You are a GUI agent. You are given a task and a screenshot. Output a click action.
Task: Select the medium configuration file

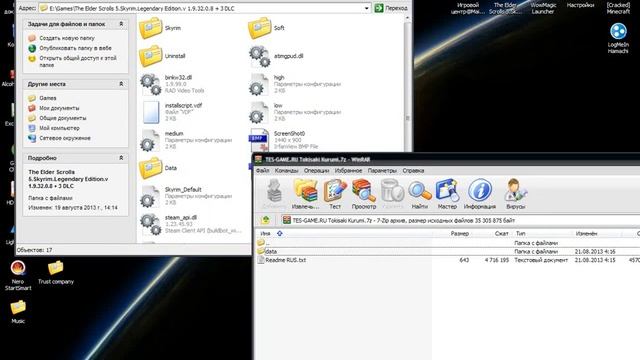[186, 140]
